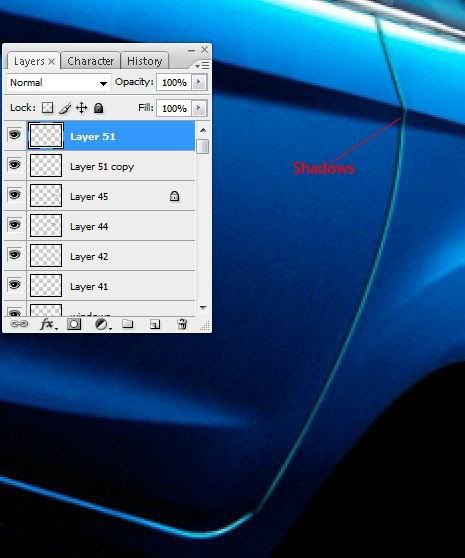Viewport: 465px width, 558px height.
Task: Click the layer list scroll down arrow
Action: pos(203,307)
